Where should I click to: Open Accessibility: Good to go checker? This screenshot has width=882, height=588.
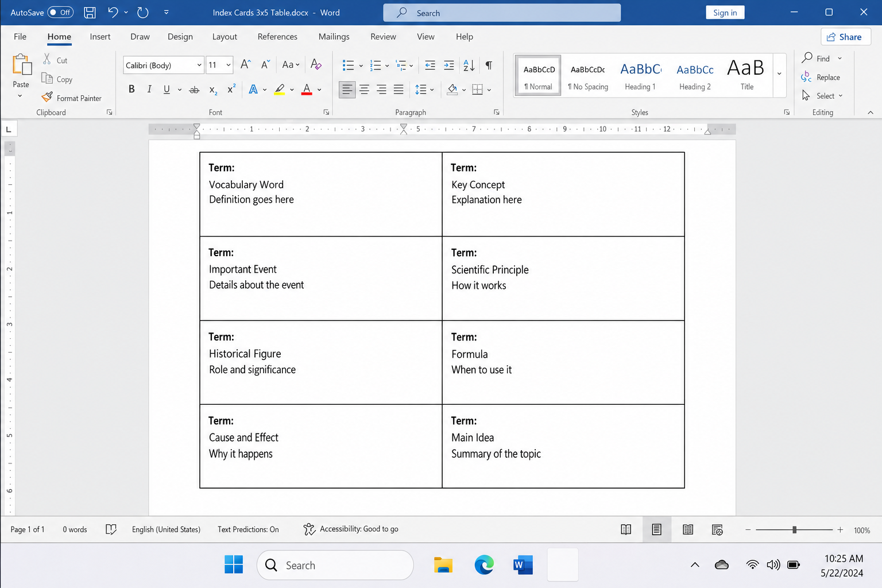[x=351, y=529]
